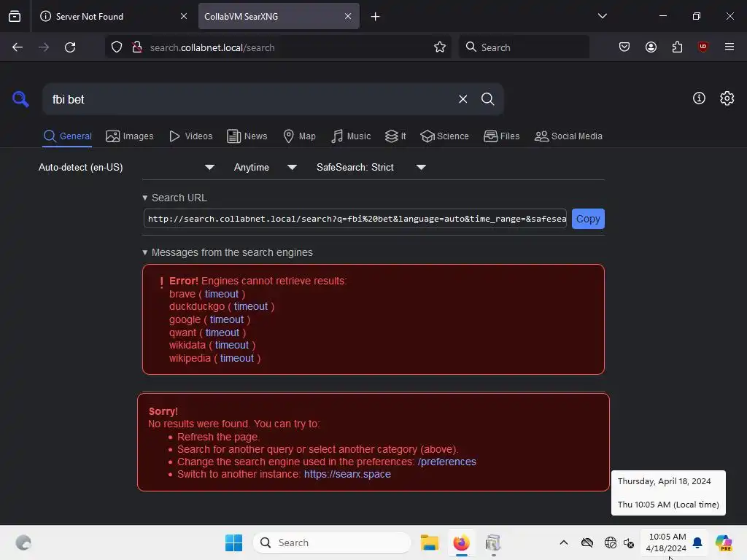Click the Firefox toolbar Search box
The width and height of the screenshot is (747, 560).
tap(524, 47)
